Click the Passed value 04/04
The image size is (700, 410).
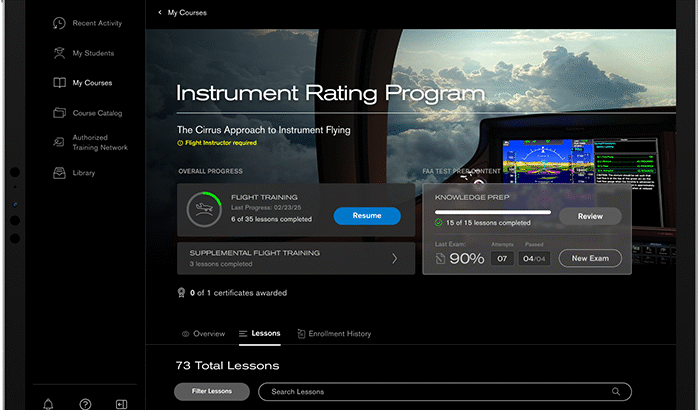click(x=534, y=259)
